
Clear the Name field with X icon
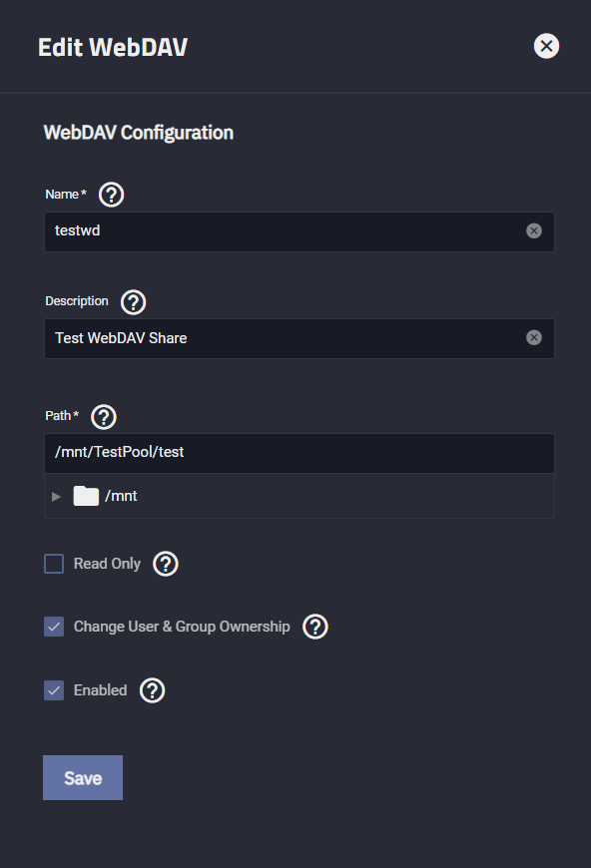pyautogui.click(x=534, y=230)
